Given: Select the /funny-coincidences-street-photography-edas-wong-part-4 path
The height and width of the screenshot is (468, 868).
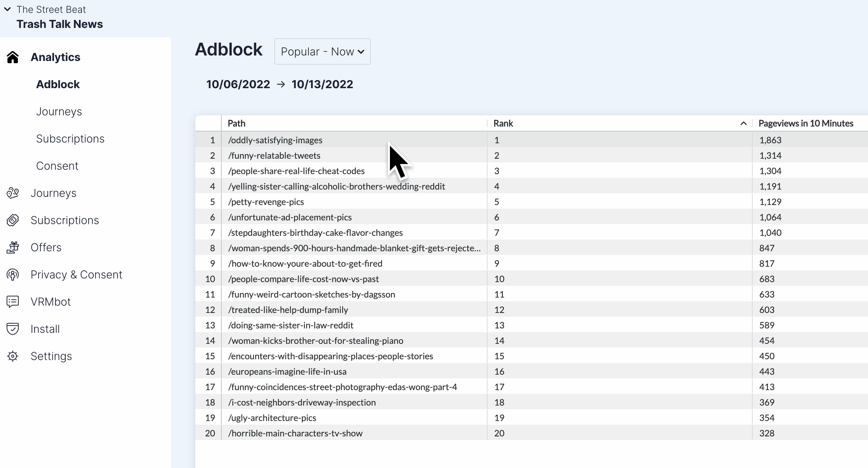Looking at the screenshot, I should [x=343, y=387].
